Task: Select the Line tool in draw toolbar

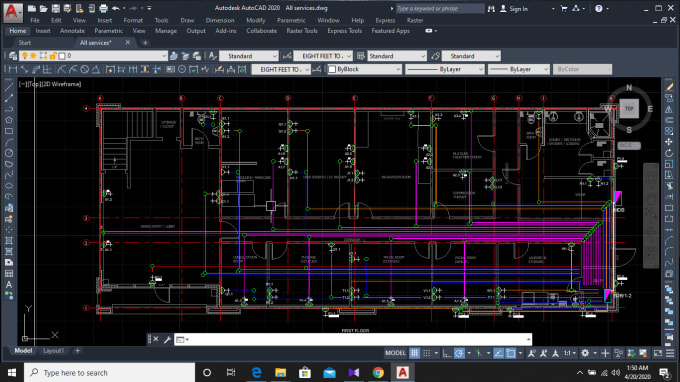Action: tap(9, 87)
